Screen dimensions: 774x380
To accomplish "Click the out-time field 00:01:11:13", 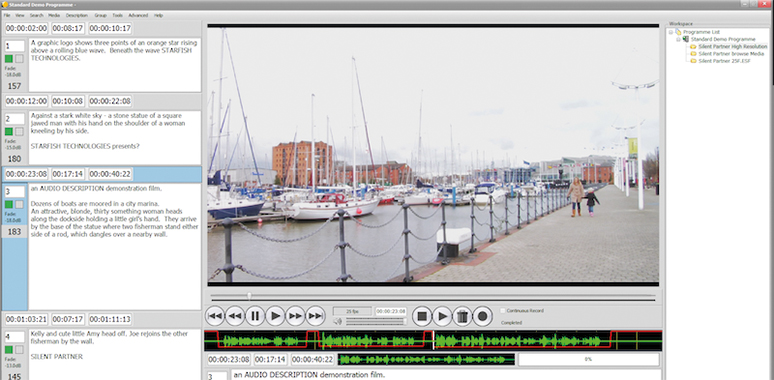I will pos(111,319).
